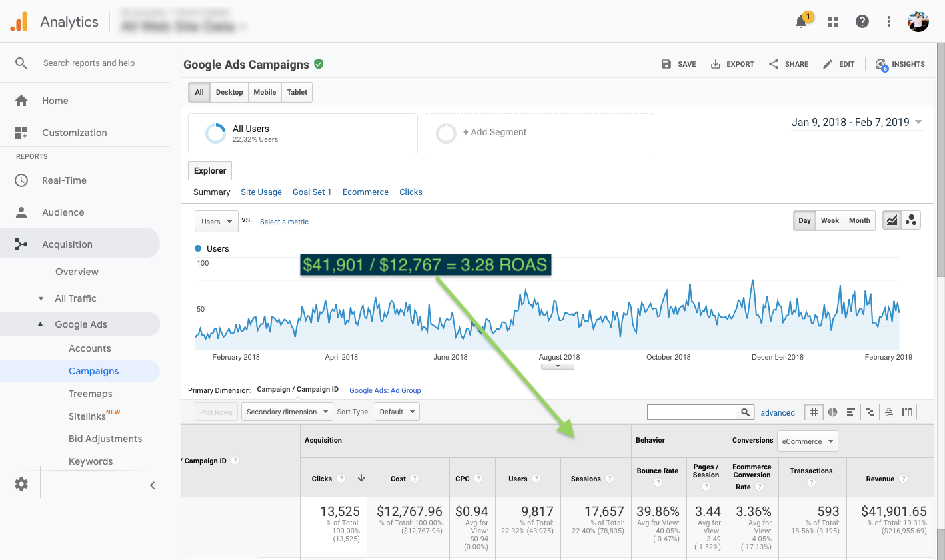Image resolution: width=945 pixels, height=560 pixels.
Task: Select the line chart view icon
Action: tap(892, 220)
